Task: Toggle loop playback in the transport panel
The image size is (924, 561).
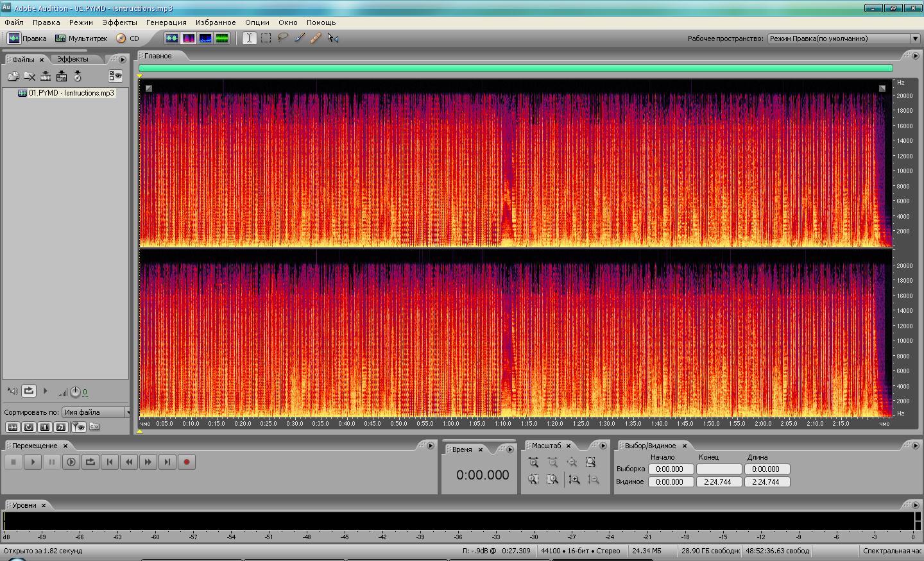Action: click(90, 462)
